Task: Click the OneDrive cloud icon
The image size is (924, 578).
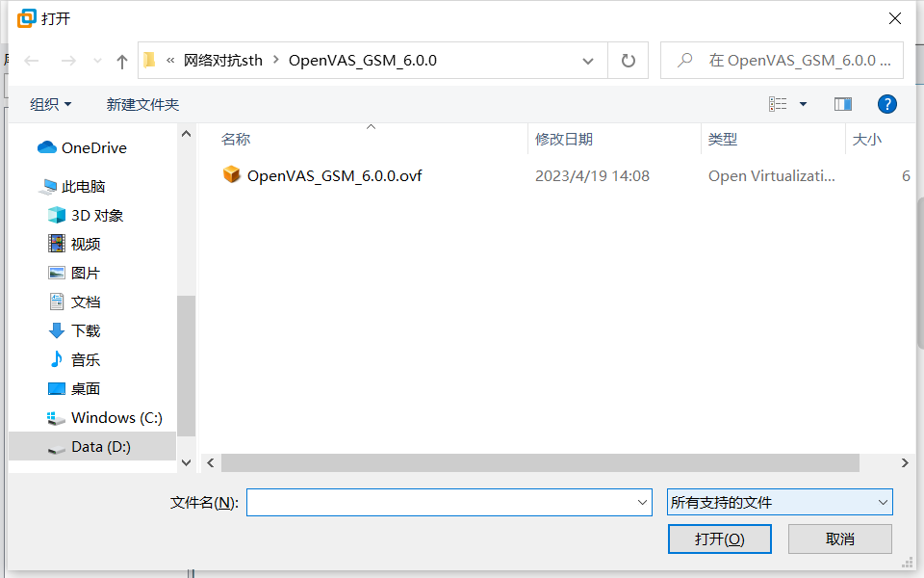Action: click(46, 147)
